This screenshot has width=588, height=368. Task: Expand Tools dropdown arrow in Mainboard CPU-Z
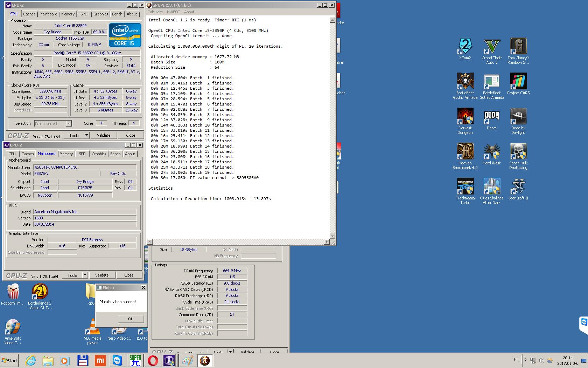coord(85,275)
